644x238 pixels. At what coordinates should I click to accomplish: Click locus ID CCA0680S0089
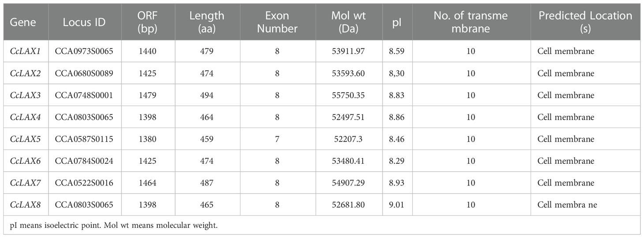84,73
